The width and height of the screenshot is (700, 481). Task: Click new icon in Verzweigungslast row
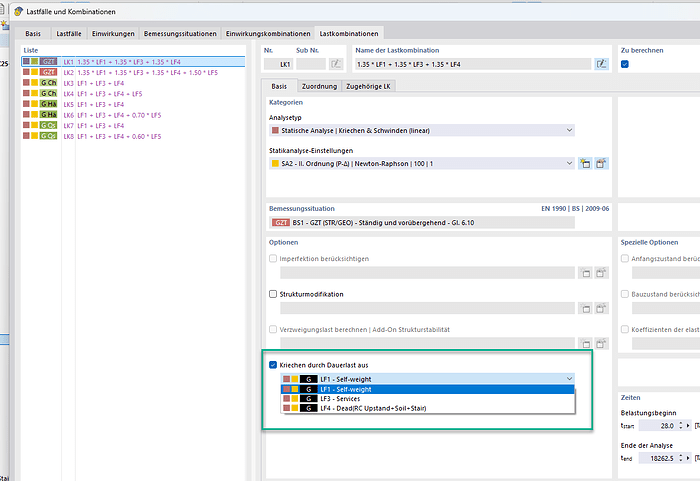pos(585,343)
